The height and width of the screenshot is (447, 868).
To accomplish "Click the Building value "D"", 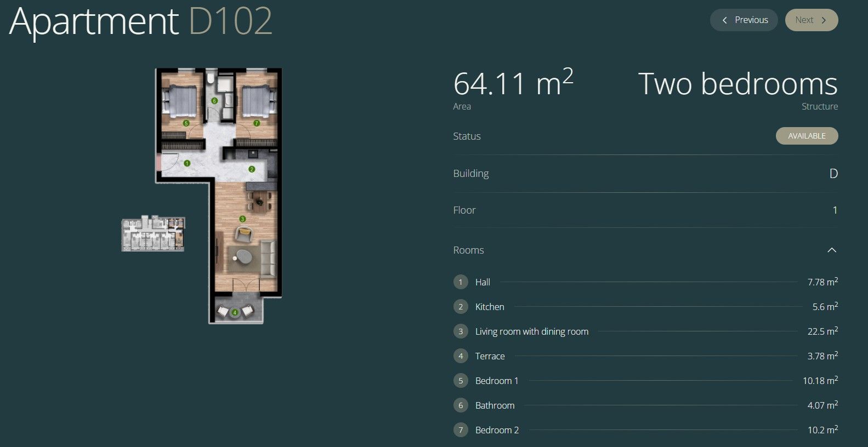I will click(833, 174).
